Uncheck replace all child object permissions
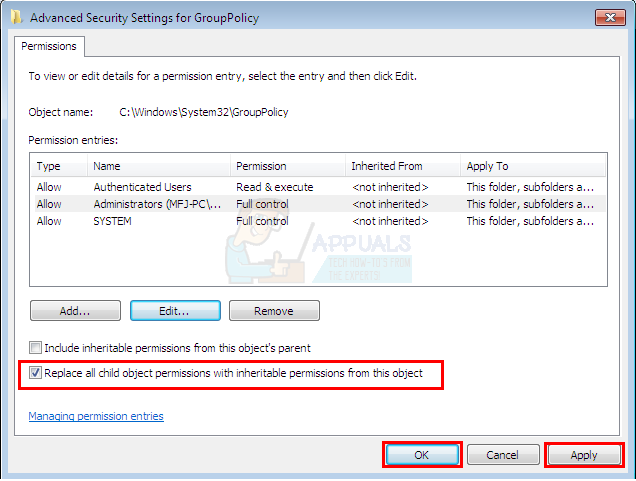Screen dimensions: 636x481 36,373
